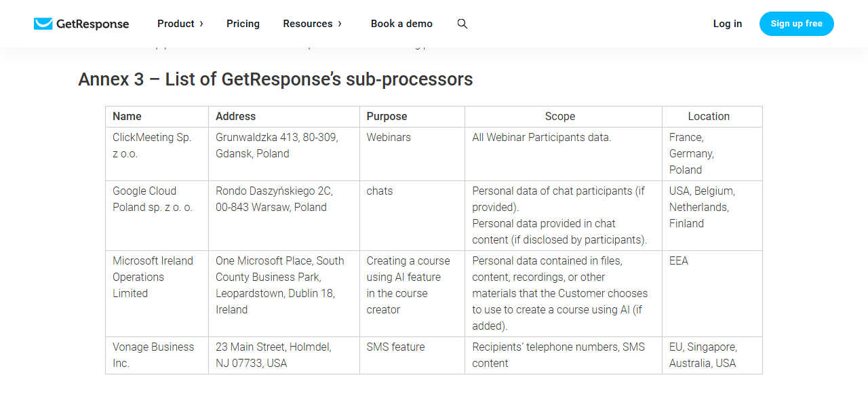The height and width of the screenshot is (407, 868).
Task: Select the France, Germany, Poland location cell
Action: (x=712, y=154)
